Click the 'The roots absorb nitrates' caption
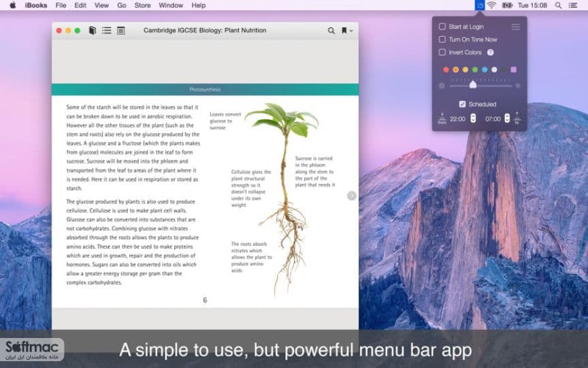 251,257
